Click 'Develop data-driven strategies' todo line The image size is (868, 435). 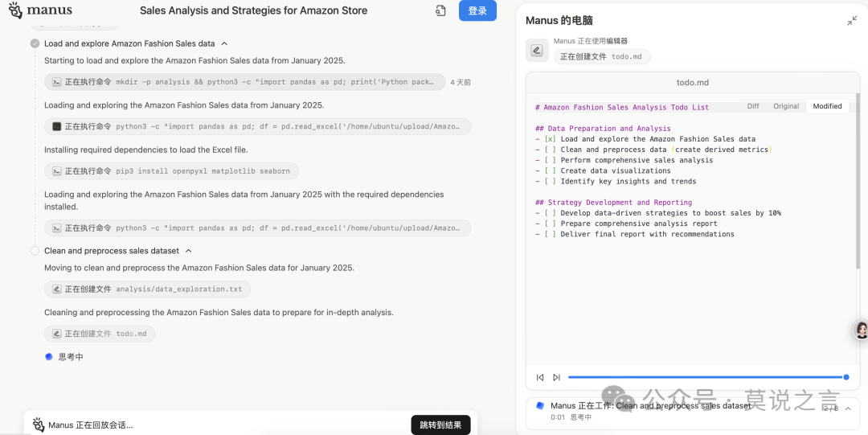658,213
